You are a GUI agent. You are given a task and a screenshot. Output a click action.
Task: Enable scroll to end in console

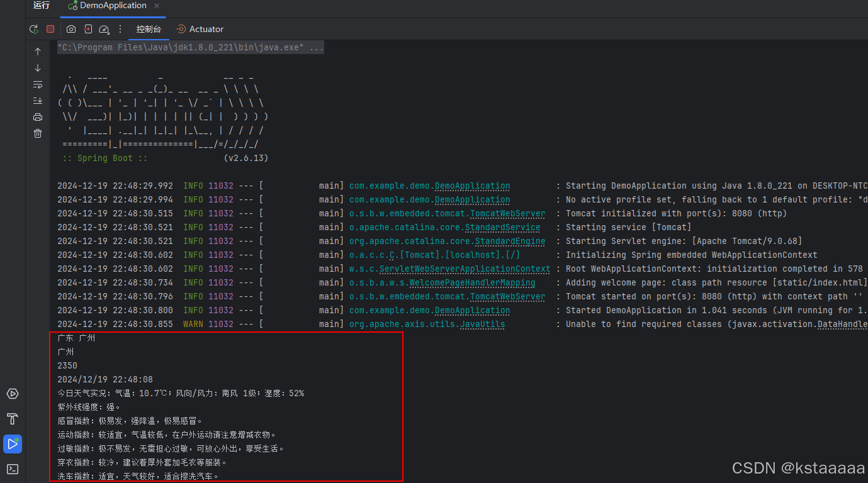point(37,100)
